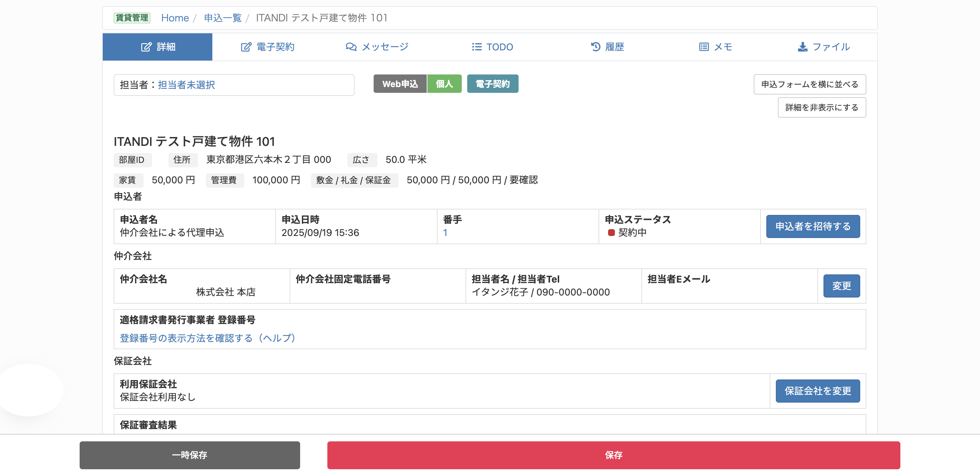The width and height of the screenshot is (980, 474).
Task: Open the 詳細 tab
Action: [x=158, y=47]
